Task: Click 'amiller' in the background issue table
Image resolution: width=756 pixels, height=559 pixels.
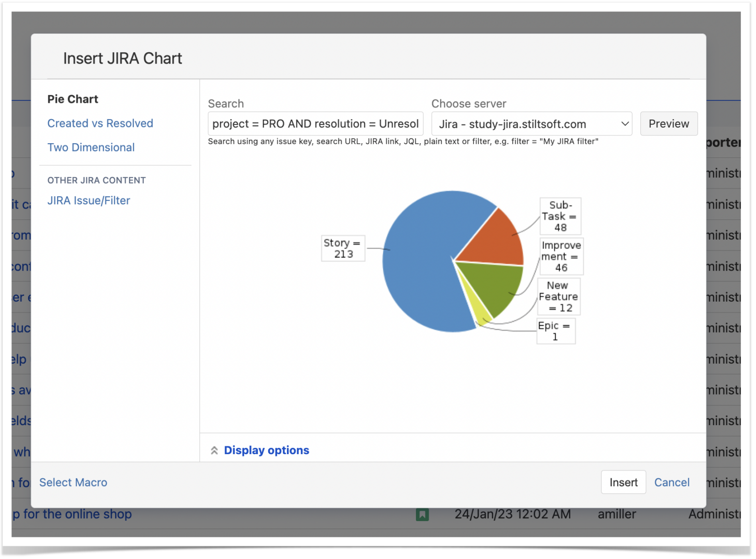Action: [617, 514]
